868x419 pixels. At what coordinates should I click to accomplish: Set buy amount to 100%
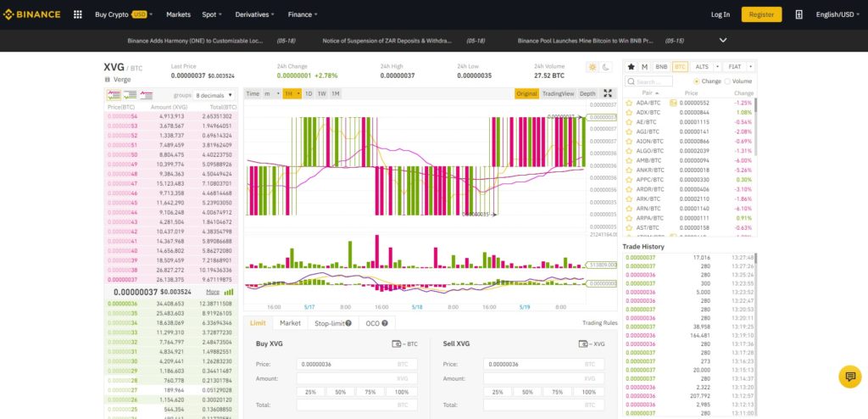click(402, 392)
